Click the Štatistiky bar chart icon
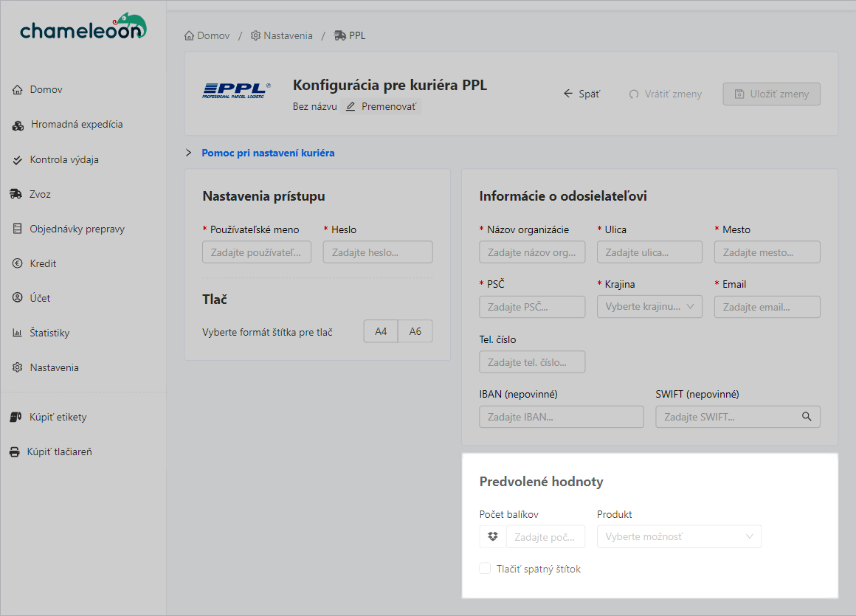Image resolution: width=856 pixels, height=616 pixels. (18, 333)
